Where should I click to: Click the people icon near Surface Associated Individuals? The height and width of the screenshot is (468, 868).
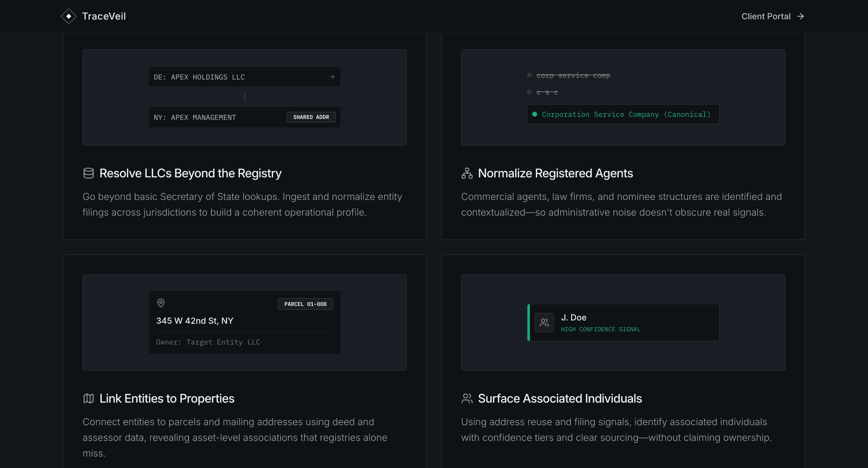coord(467,399)
